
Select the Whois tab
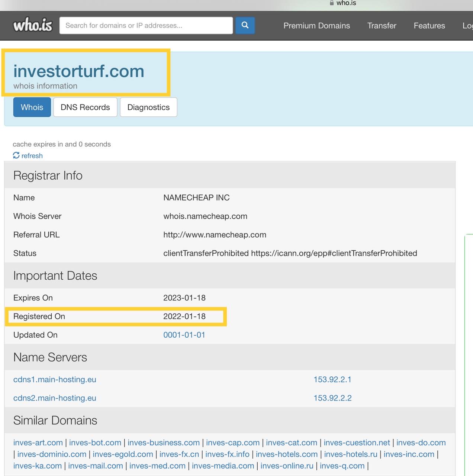pos(32,107)
